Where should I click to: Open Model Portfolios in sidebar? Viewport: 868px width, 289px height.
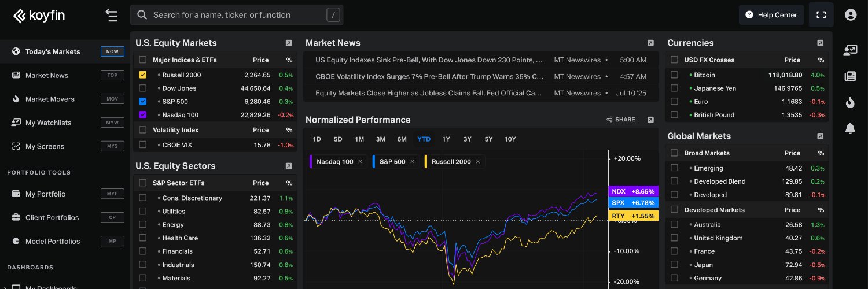(x=65, y=241)
